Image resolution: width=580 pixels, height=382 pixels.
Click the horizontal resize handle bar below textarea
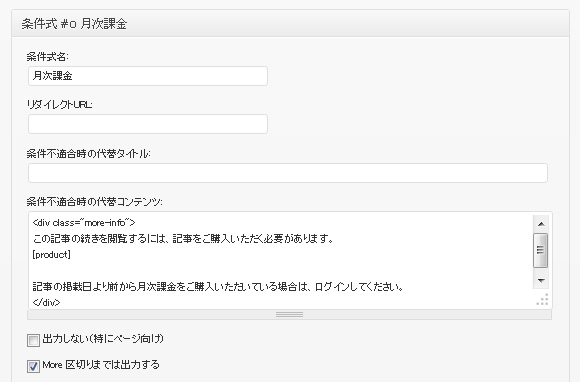pyautogui.click(x=289, y=315)
